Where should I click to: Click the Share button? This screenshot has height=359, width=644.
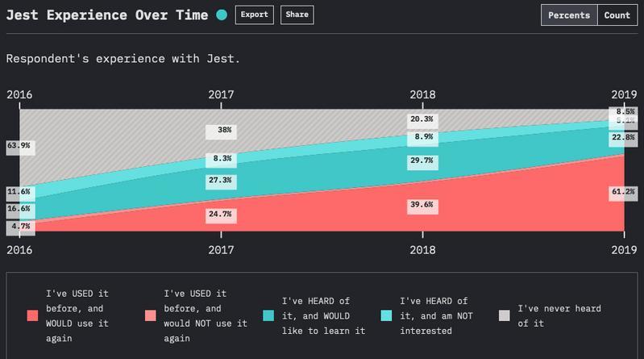pos(297,15)
